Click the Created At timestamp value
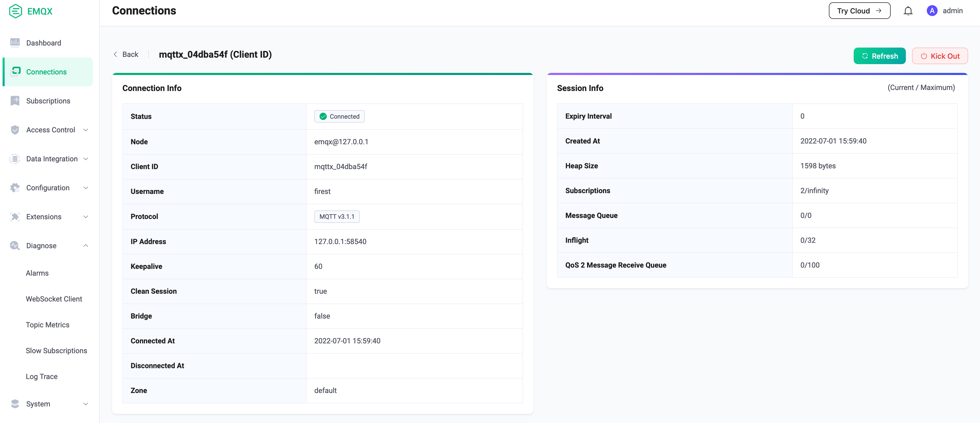980x423 pixels. pos(833,141)
